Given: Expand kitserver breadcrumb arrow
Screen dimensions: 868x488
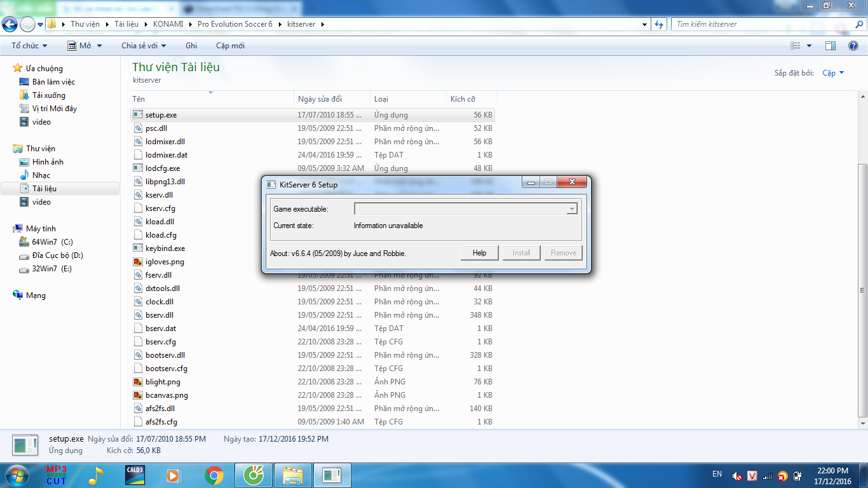Looking at the screenshot, I should click(322, 24).
